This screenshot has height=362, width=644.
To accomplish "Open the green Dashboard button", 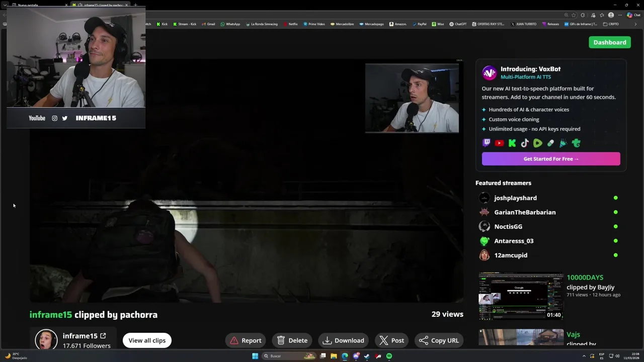I will coord(609,42).
